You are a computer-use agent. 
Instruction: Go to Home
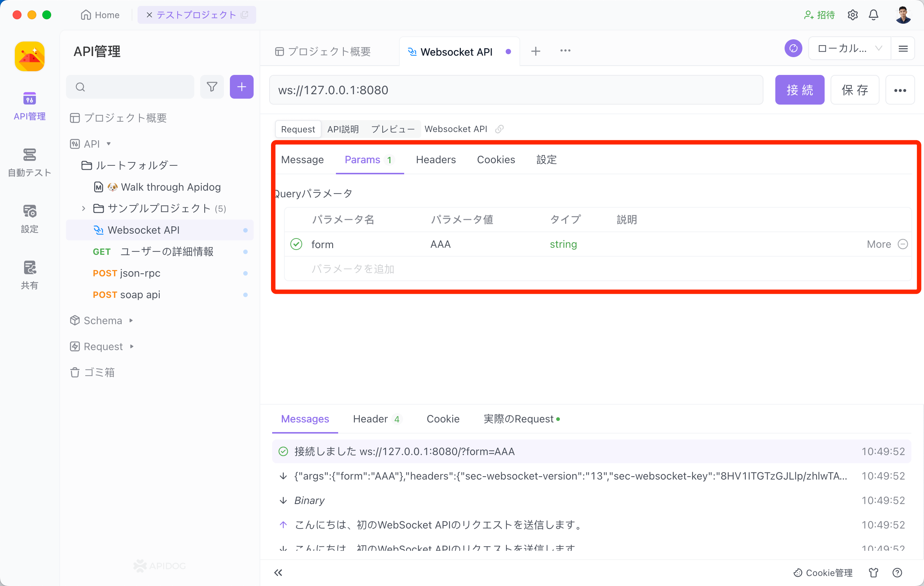pos(100,15)
